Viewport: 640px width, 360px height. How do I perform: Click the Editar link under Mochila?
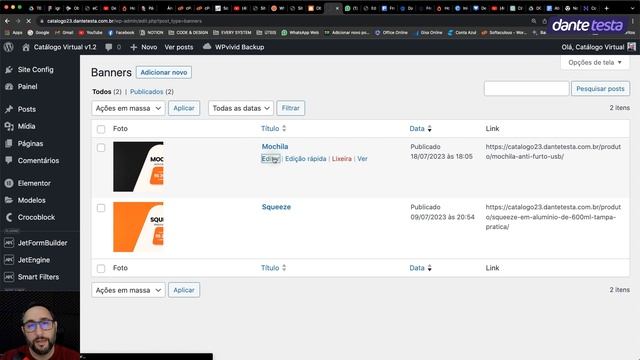[x=270, y=159]
